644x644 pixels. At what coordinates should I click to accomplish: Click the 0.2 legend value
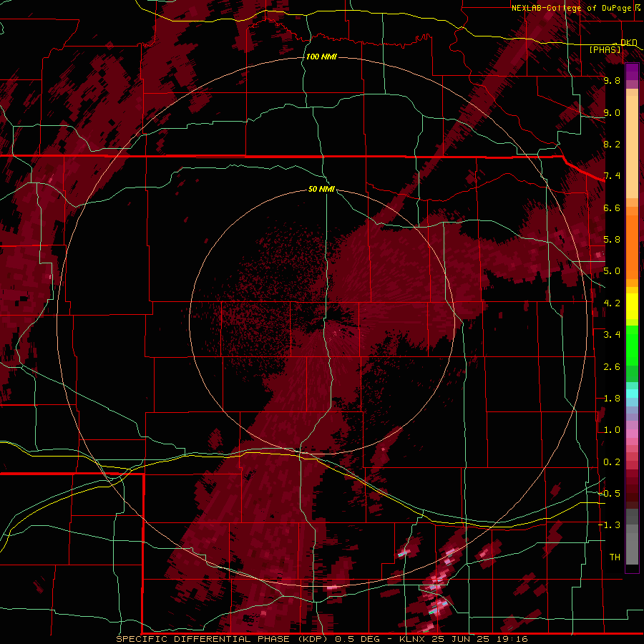click(612, 462)
